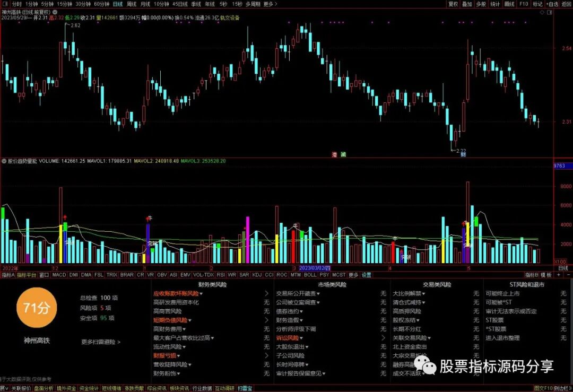Image resolution: width=573 pixels, height=392 pixels.
Task: Open the chevron on the 应收账款坏账风险 row
Action: click(266, 293)
